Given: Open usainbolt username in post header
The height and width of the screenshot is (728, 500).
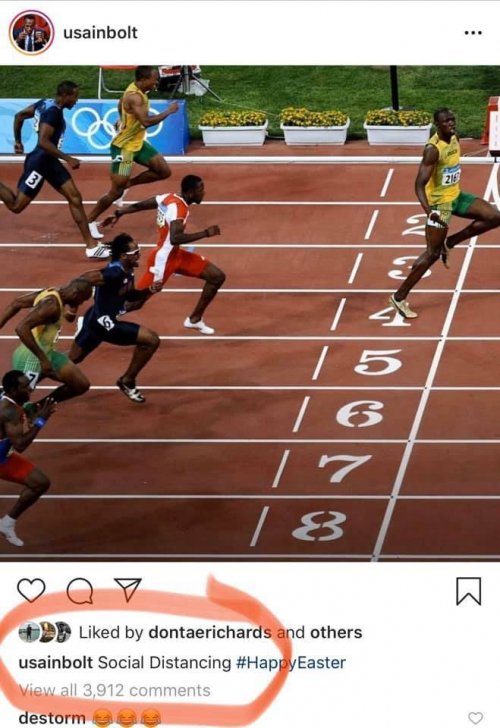Looking at the screenshot, I should [100, 32].
